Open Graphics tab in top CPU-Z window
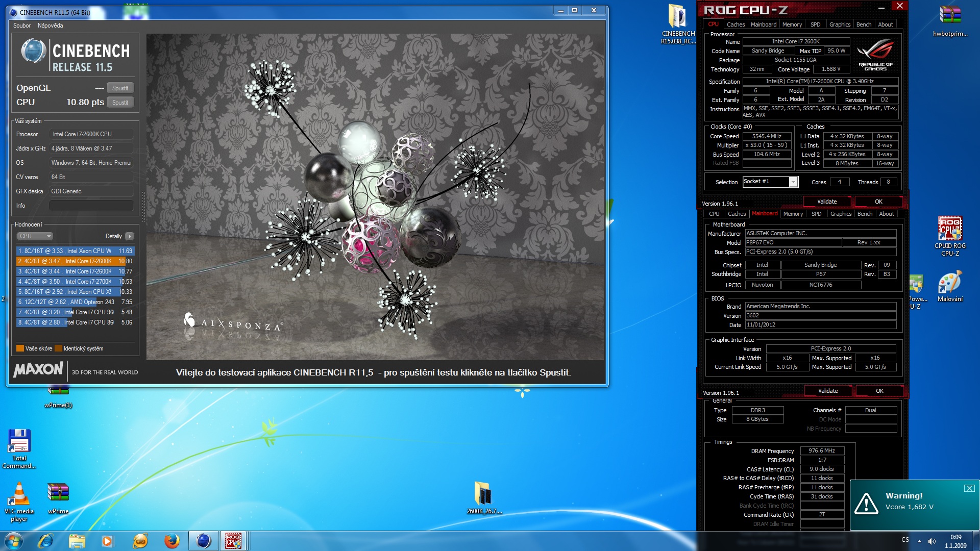Screen dimensions: 980x551 pos(840,24)
